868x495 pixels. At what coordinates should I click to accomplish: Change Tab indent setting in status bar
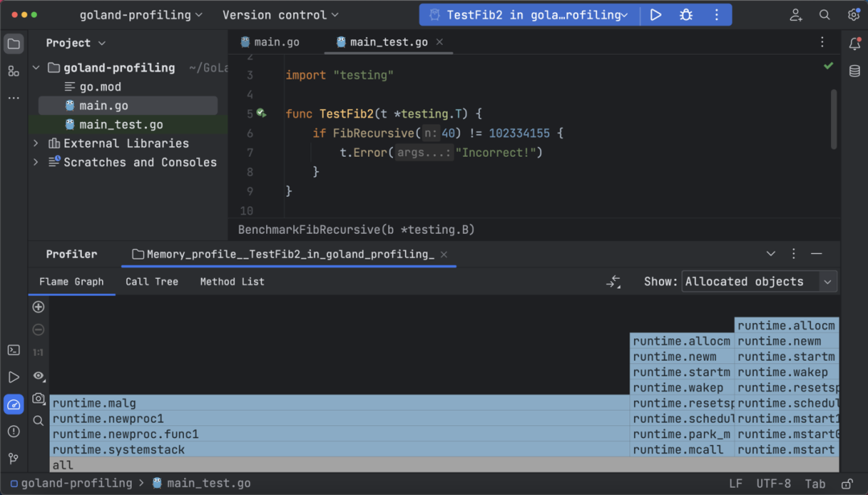815,484
